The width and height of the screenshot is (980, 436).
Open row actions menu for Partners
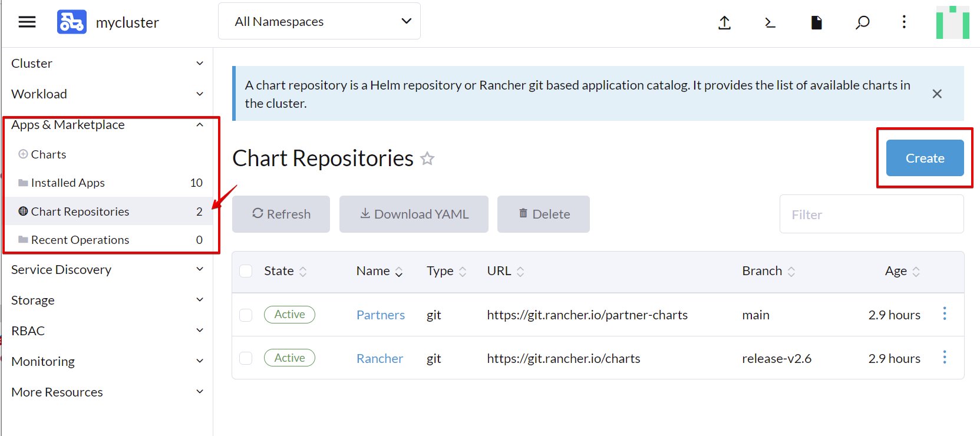(x=945, y=313)
